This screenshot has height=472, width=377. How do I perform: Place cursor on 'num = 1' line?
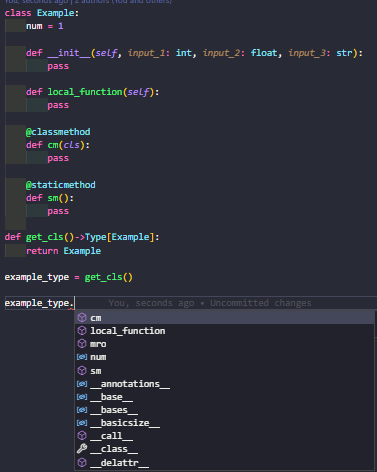[45, 26]
